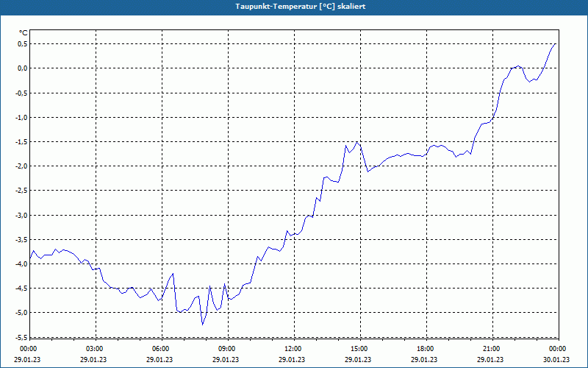The width and height of the screenshot is (588, 368).
Task: Pick the -1,5 y-axis label
Action: 21,142
